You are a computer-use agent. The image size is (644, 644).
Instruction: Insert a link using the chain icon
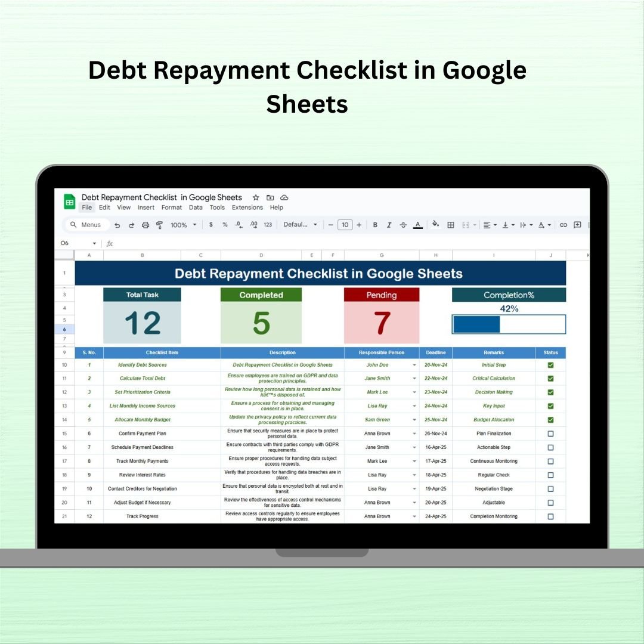pos(563,225)
